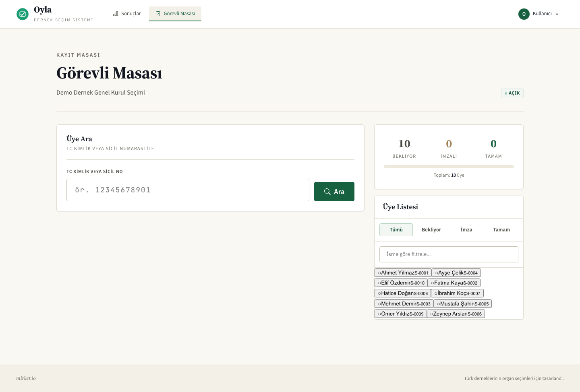Click the İsme göre filtrele input

click(x=449, y=254)
